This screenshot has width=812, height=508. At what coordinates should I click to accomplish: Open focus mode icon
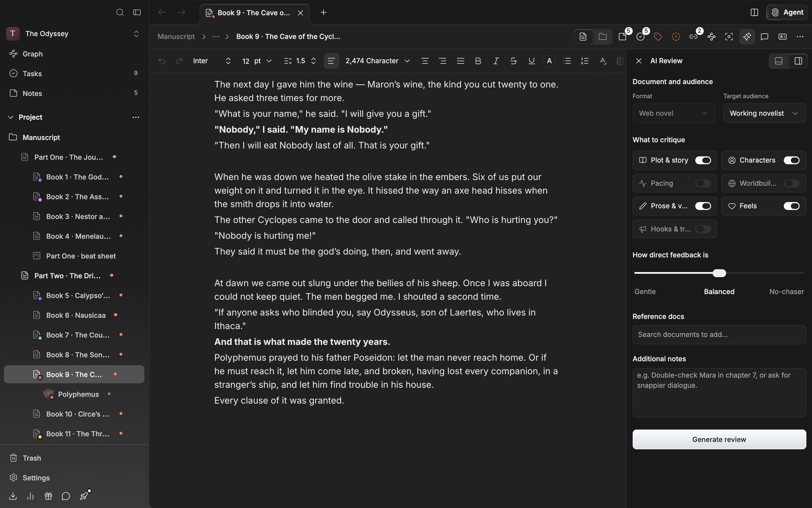click(x=729, y=37)
